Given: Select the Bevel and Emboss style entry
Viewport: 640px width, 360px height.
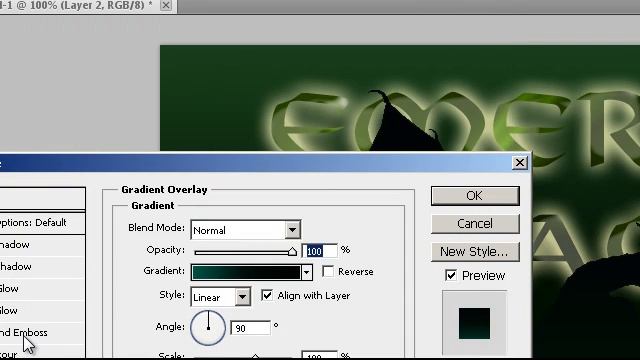Looking at the screenshot, I should click(x=42, y=333).
